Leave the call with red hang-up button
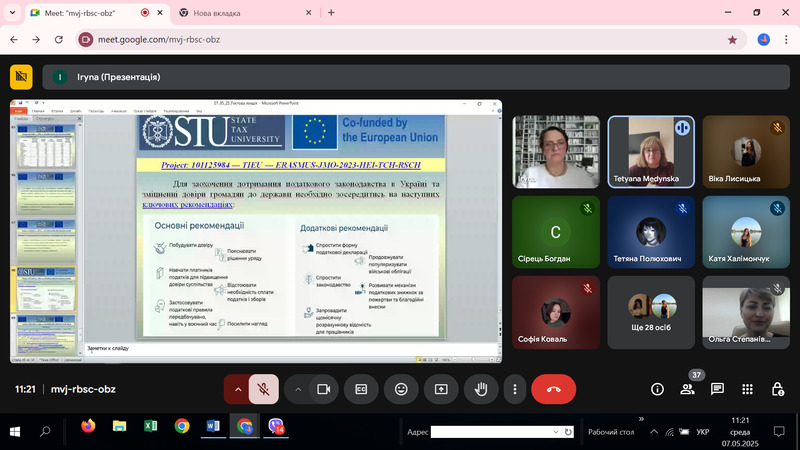This screenshot has height=450, width=800. tap(554, 389)
